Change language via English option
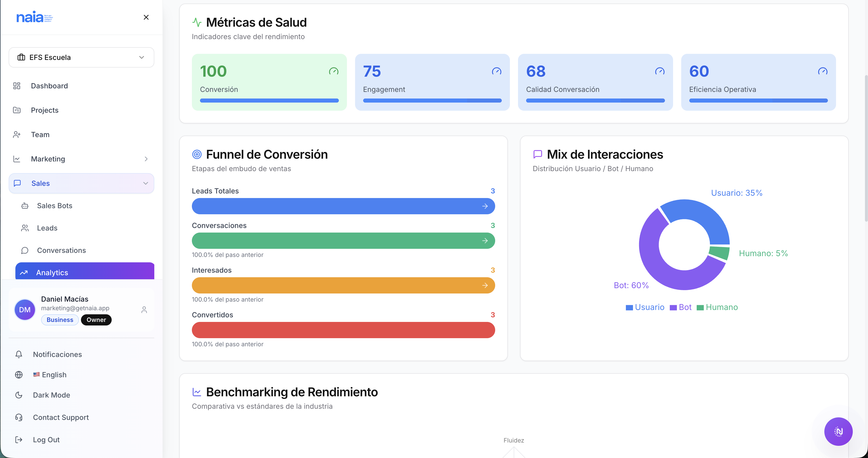The image size is (868, 458). tap(54, 374)
